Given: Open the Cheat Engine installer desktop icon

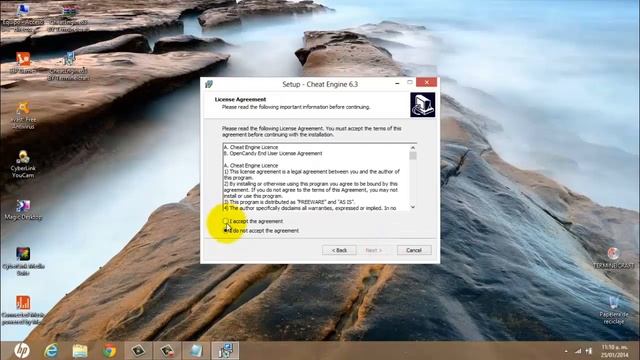Looking at the screenshot, I should pos(69,66).
